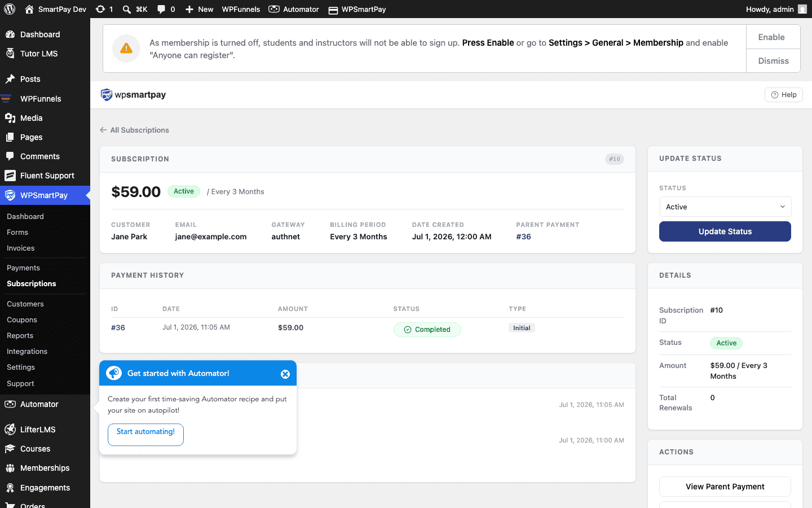Viewport: 812px width, 508px height.
Task: Click the Initial type tag
Action: [522, 328]
